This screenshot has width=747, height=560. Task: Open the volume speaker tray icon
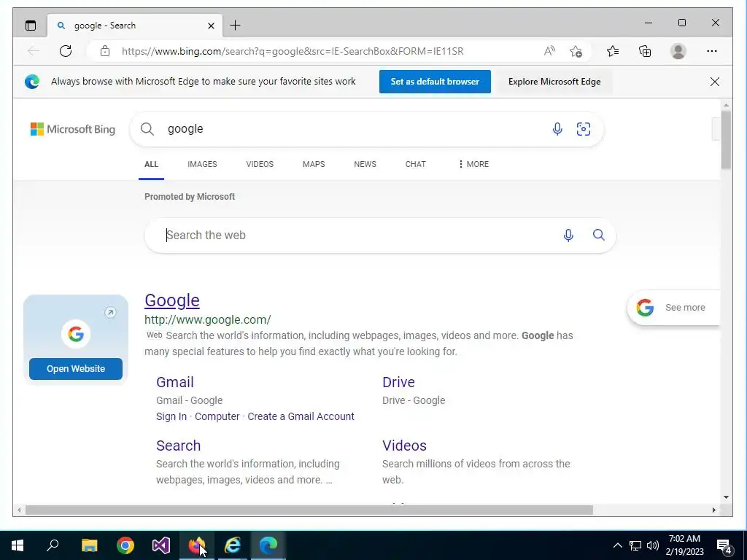[653, 545]
